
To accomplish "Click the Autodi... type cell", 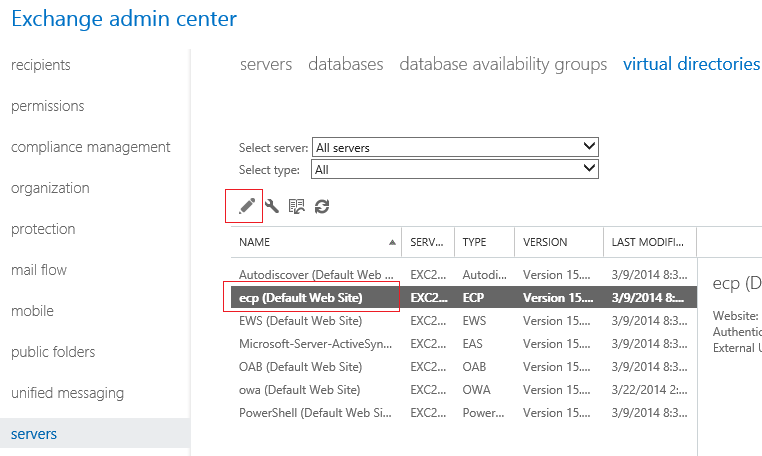I will point(484,275).
